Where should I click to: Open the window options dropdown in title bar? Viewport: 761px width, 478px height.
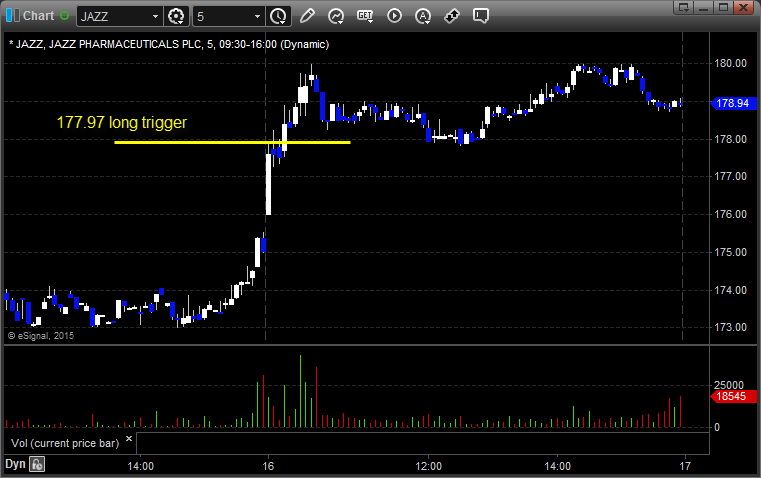[x=684, y=7]
